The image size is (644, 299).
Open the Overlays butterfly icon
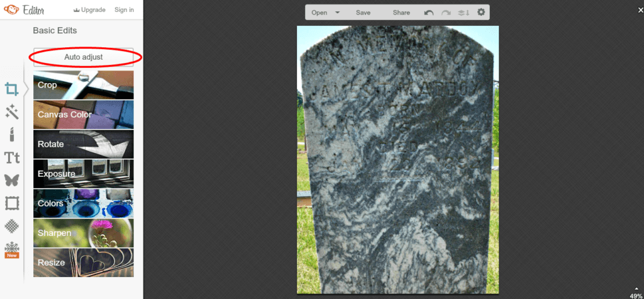[x=11, y=180]
